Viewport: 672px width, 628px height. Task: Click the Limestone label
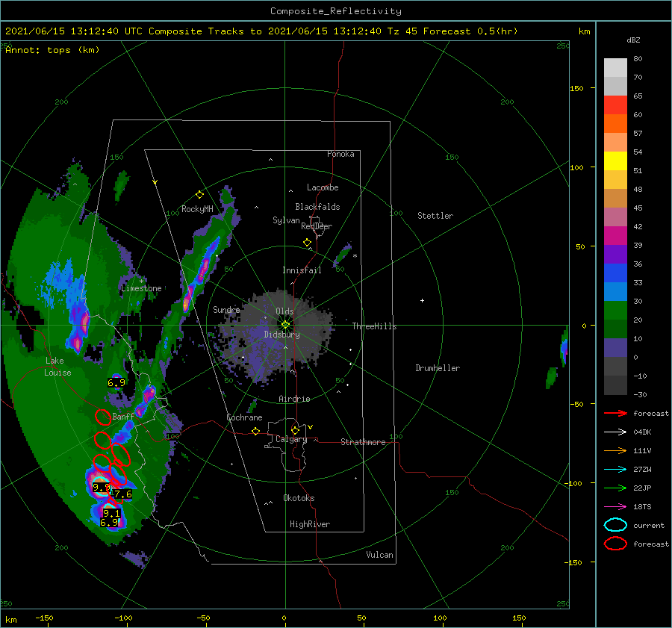[141, 288]
